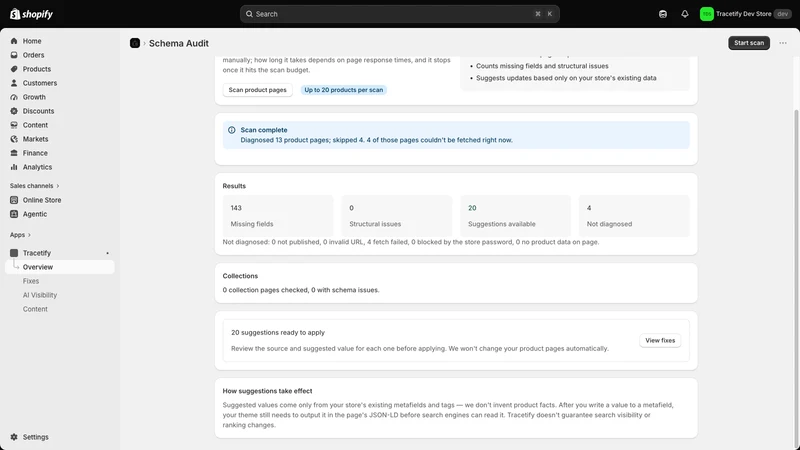Click the Analytics bar chart icon
800x450 pixels.
(x=14, y=167)
